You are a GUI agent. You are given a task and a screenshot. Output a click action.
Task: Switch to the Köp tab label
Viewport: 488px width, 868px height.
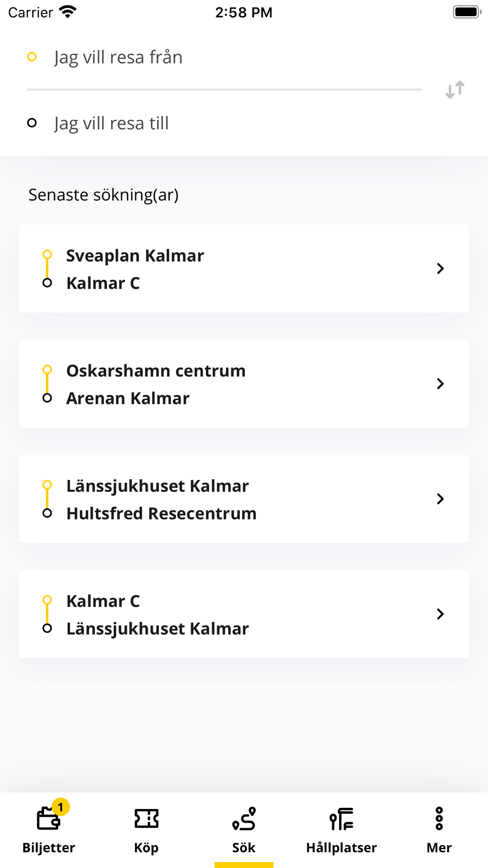[146, 847]
